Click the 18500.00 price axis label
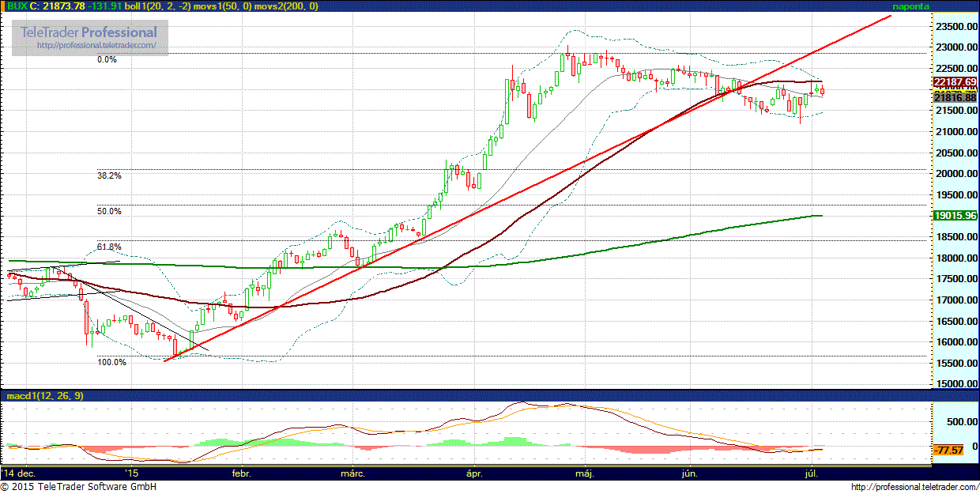Image resolution: width=980 pixels, height=494 pixels. pyautogui.click(x=955, y=237)
